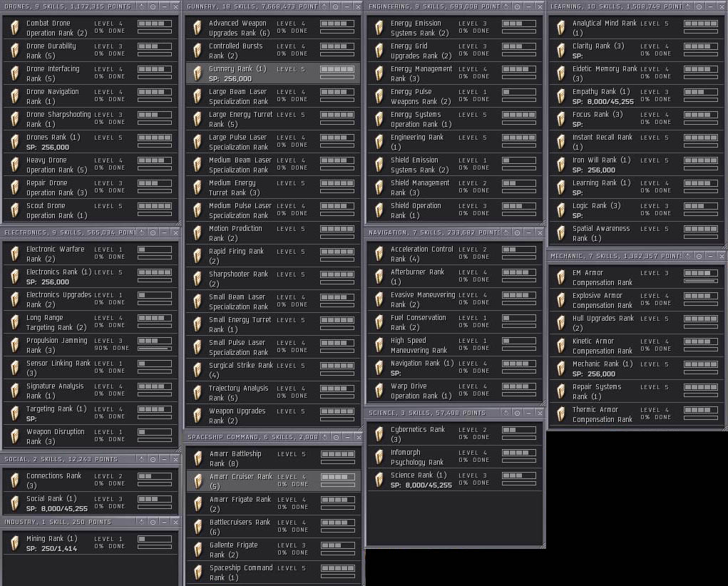728x586 pixels.
Task: Select the Evasive Maneuvering Rank (2) skill name
Action: 423,299
